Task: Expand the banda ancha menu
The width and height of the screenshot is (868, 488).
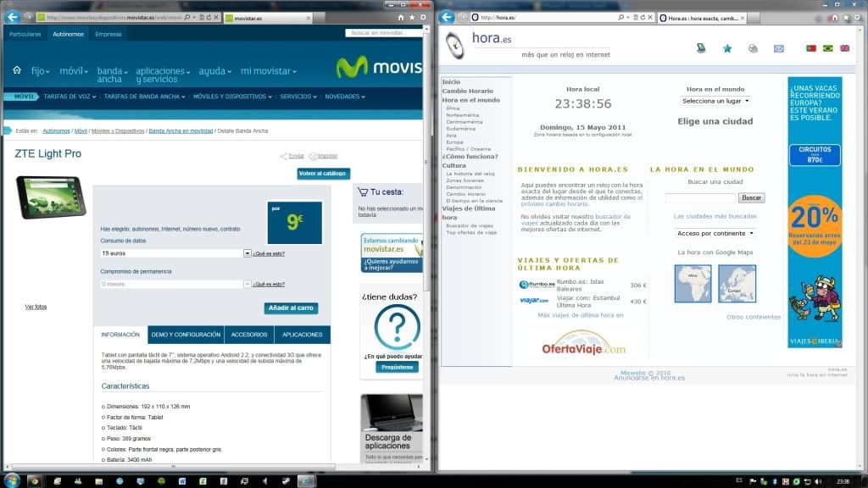Action: click(113, 75)
